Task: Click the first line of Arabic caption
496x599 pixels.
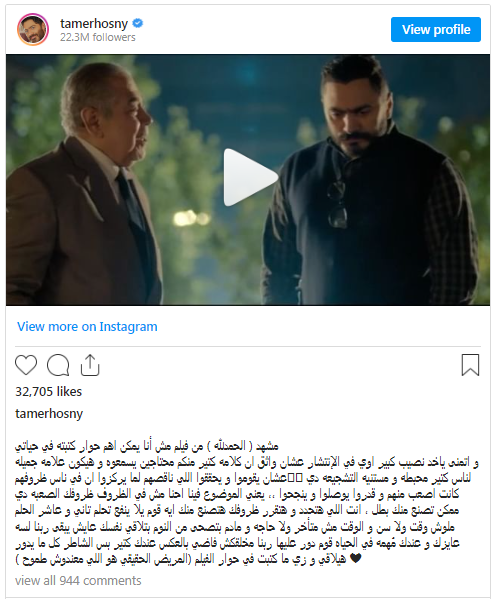Action: [x=147, y=446]
